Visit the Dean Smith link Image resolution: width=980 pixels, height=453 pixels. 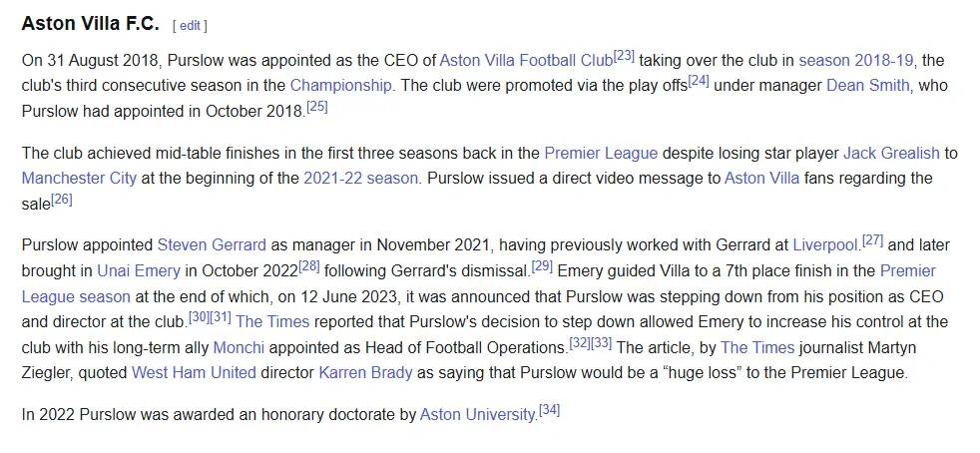(x=867, y=85)
